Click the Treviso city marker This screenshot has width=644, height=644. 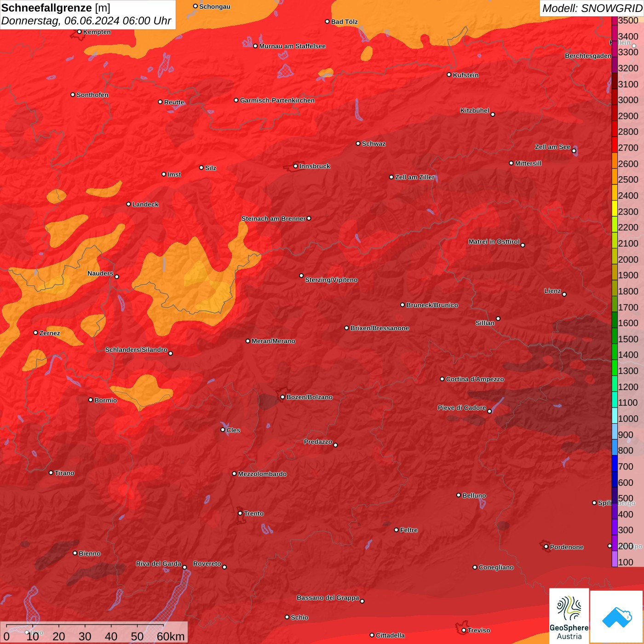[x=464, y=630]
